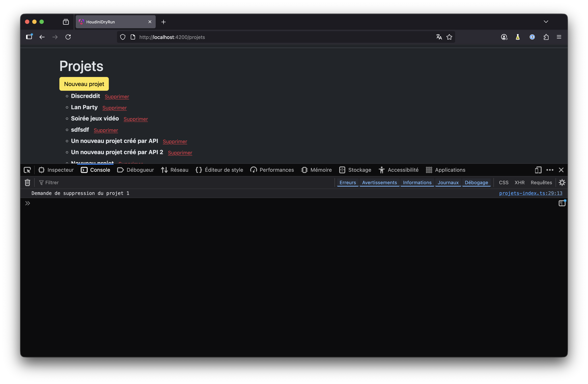
Task: Toggle the Avertissements filter
Action: (x=379, y=182)
